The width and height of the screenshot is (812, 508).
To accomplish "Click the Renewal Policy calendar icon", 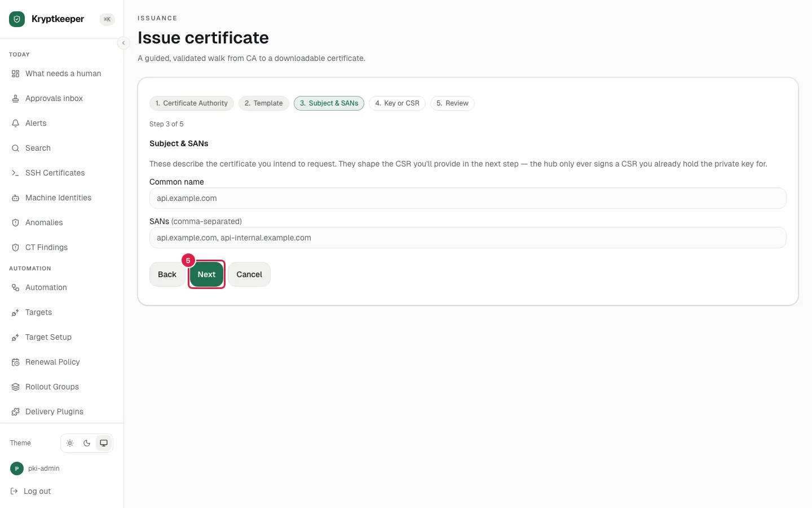I will click(x=15, y=362).
